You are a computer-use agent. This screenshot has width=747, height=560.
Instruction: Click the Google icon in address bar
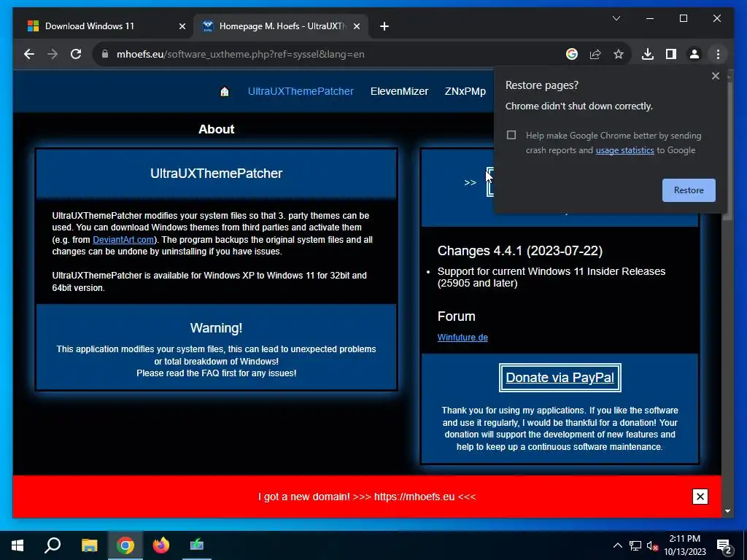[572, 54]
